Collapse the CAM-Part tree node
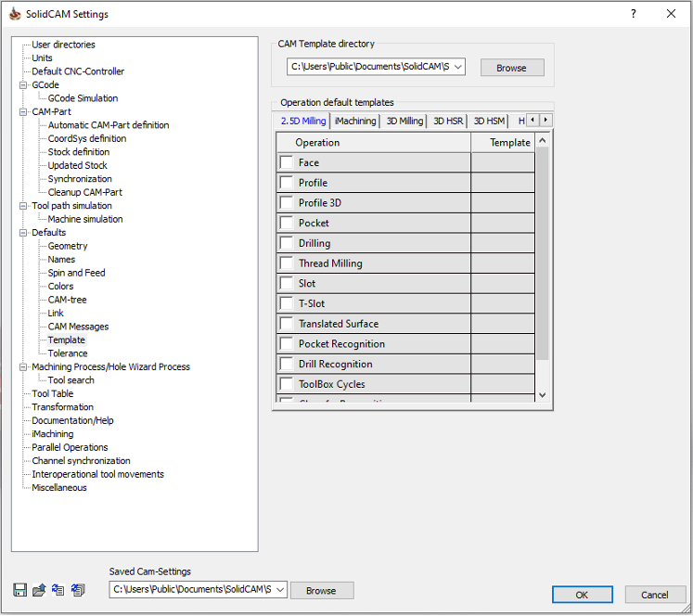Viewport: 693px width, 616px height. [23, 112]
